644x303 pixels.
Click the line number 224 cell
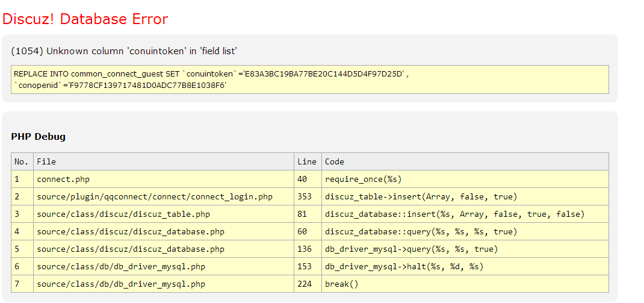click(x=305, y=284)
